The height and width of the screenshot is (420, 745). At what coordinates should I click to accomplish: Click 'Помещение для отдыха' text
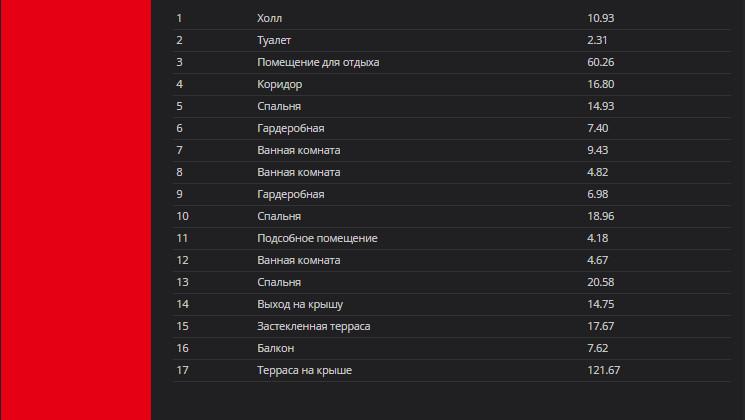point(318,63)
